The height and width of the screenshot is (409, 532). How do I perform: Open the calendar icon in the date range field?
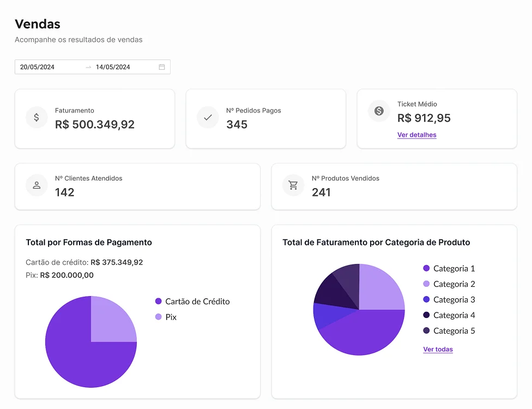click(161, 66)
